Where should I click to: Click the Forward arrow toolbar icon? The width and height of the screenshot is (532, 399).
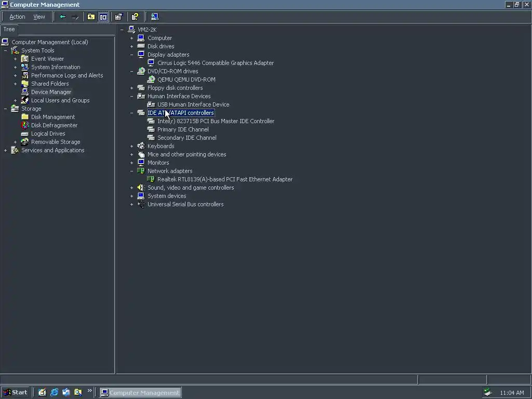75,17
